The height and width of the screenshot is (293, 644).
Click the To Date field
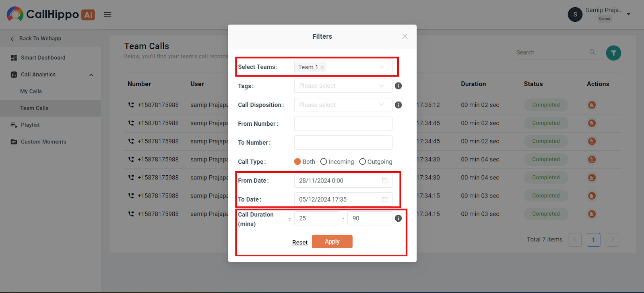pyautogui.click(x=343, y=199)
